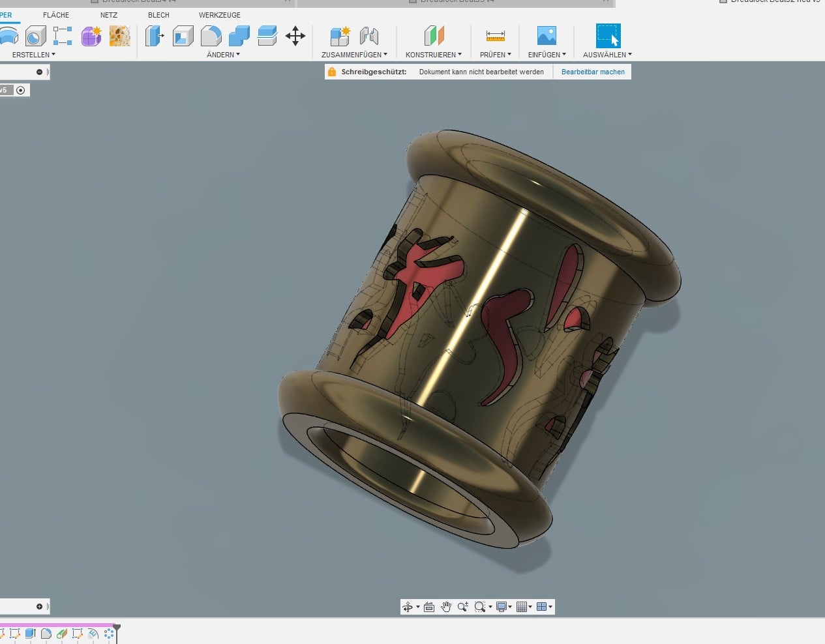This screenshot has height=644, width=825.
Task: Click the Joint tool icon
Action: click(x=368, y=36)
